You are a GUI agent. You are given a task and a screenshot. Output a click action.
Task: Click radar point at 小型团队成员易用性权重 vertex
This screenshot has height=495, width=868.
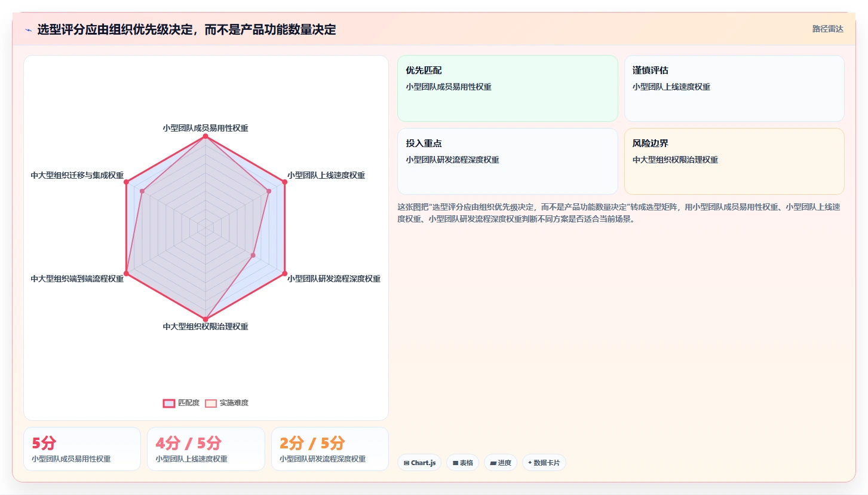[x=206, y=136]
